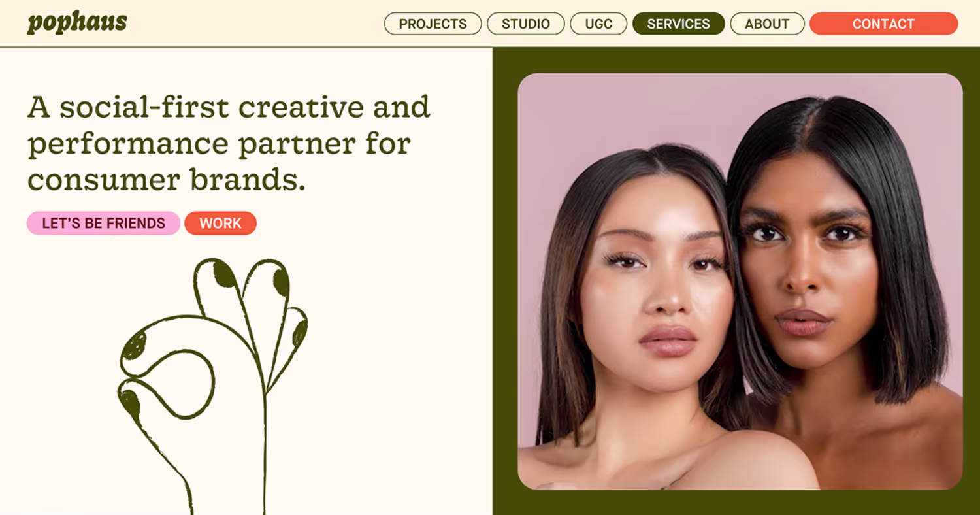Visit the ABOUT page

767,24
